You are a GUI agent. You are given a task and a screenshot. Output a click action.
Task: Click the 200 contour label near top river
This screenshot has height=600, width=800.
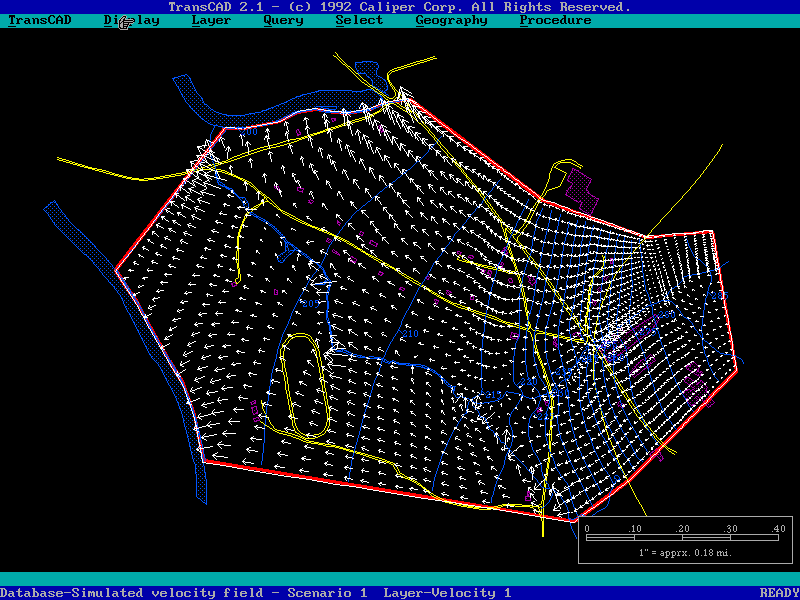point(248,131)
